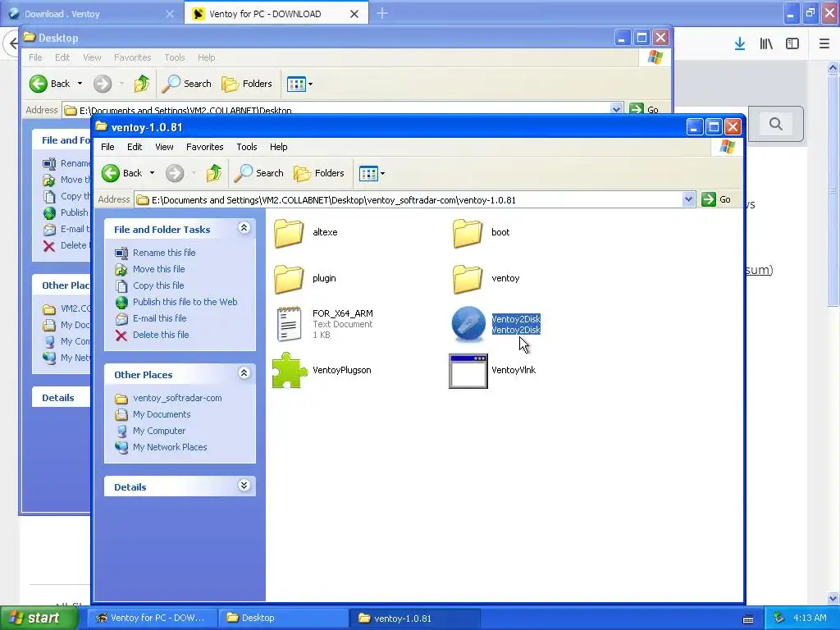Open File menu in ventoy-1.0.81 window
The height and width of the screenshot is (630, 840).
(x=107, y=147)
